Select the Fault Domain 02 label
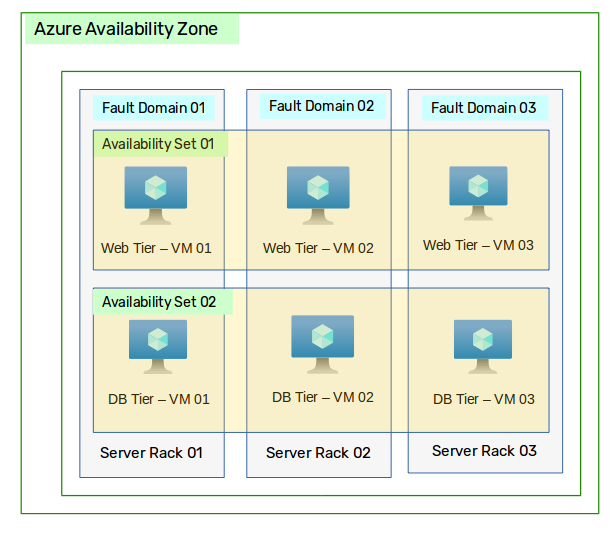Screen dimensions: 615x537 click(322, 106)
